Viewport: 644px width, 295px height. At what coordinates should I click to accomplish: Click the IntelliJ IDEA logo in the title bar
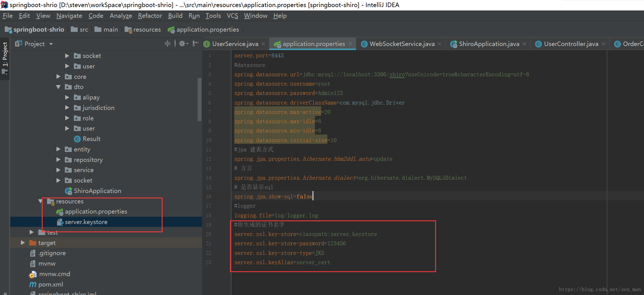(4, 5)
